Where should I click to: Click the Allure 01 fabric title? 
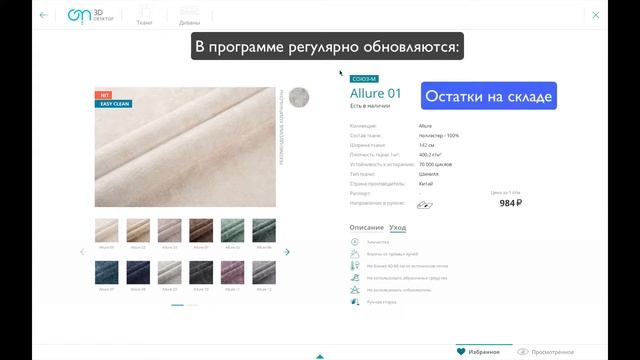375,93
